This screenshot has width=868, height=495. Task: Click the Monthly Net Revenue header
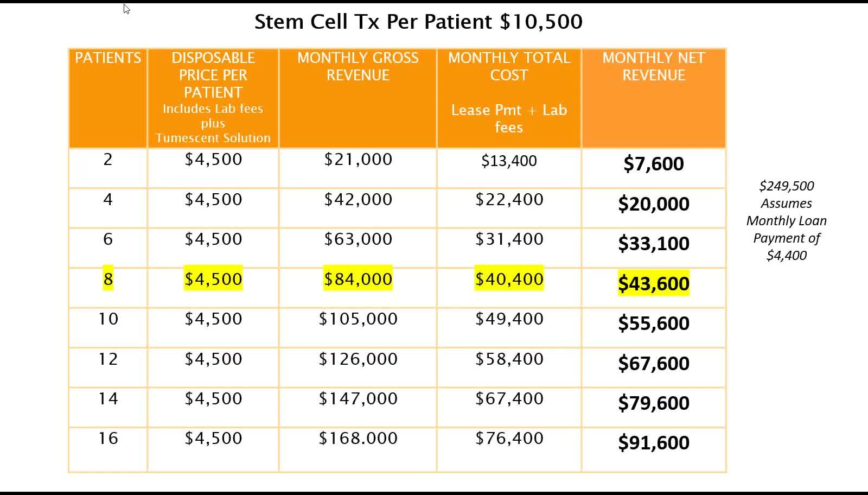654,66
